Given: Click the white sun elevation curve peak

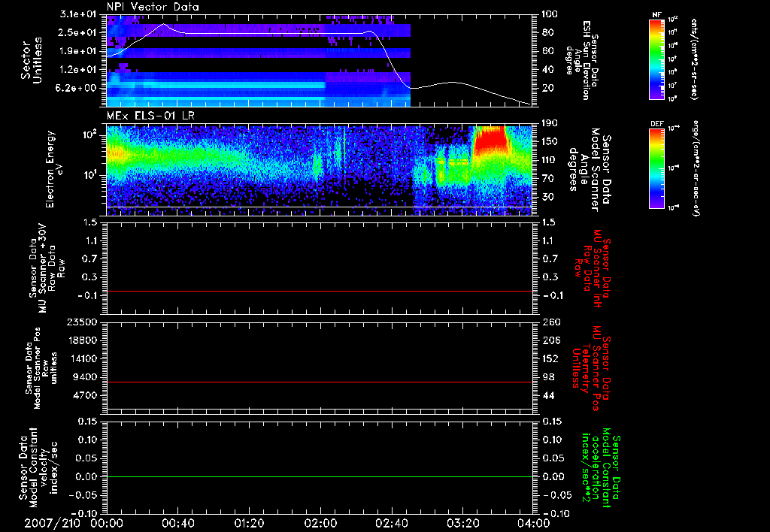Looking at the screenshot, I should 164,24.
